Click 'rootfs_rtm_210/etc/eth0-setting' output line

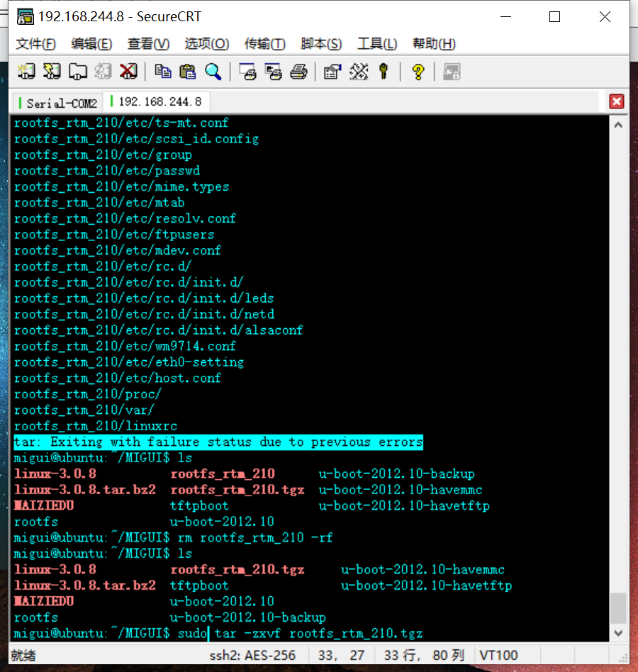click(129, 362)
